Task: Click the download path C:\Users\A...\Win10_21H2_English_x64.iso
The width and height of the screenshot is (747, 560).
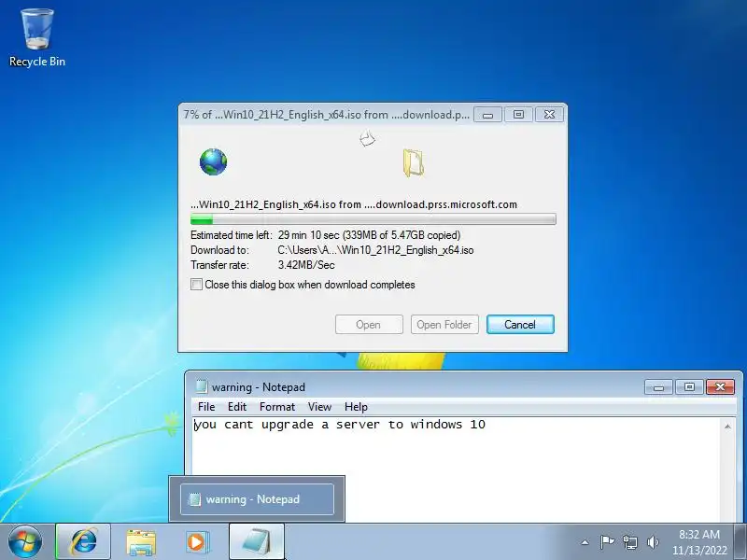Action: click(x=375, y=250)
